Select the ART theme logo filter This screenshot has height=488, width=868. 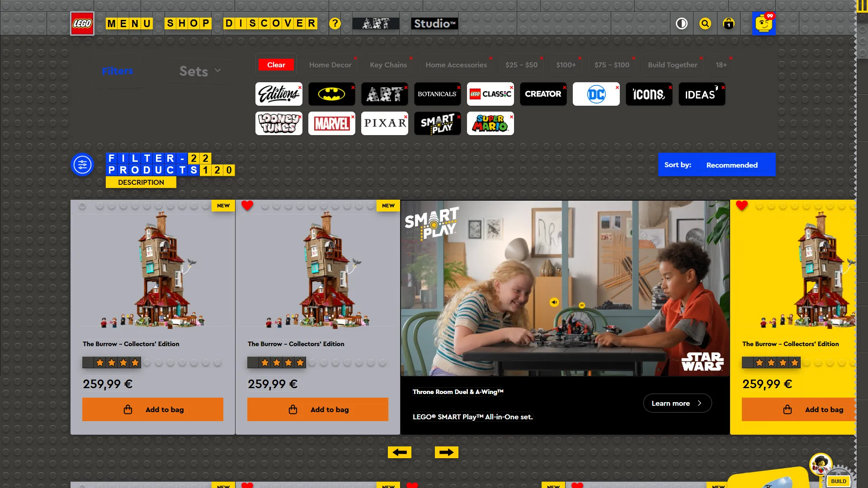pyautogui.click(x=384, y=94)
